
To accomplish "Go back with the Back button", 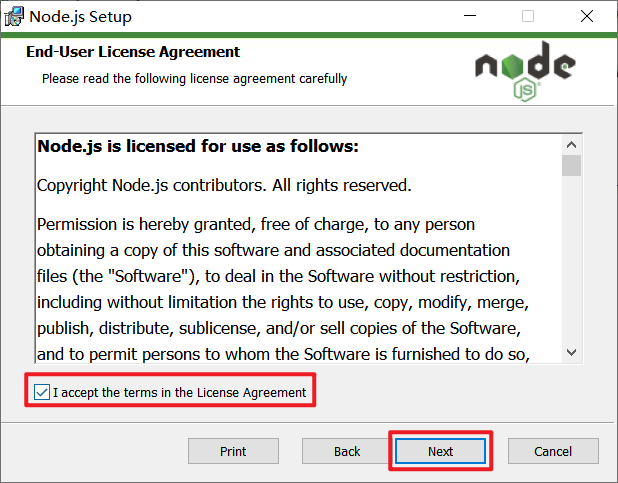I will coord(347,451).
